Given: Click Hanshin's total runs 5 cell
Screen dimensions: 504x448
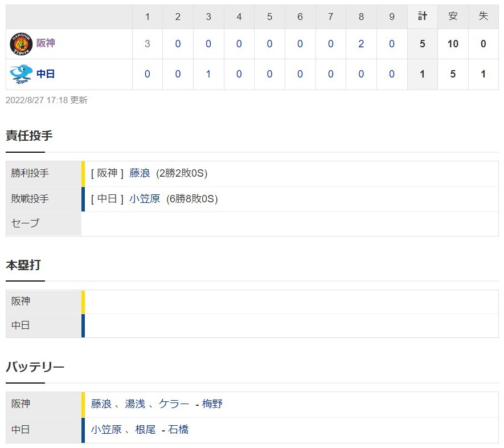Looking at the screenshot, I should [x=423, y=44].
